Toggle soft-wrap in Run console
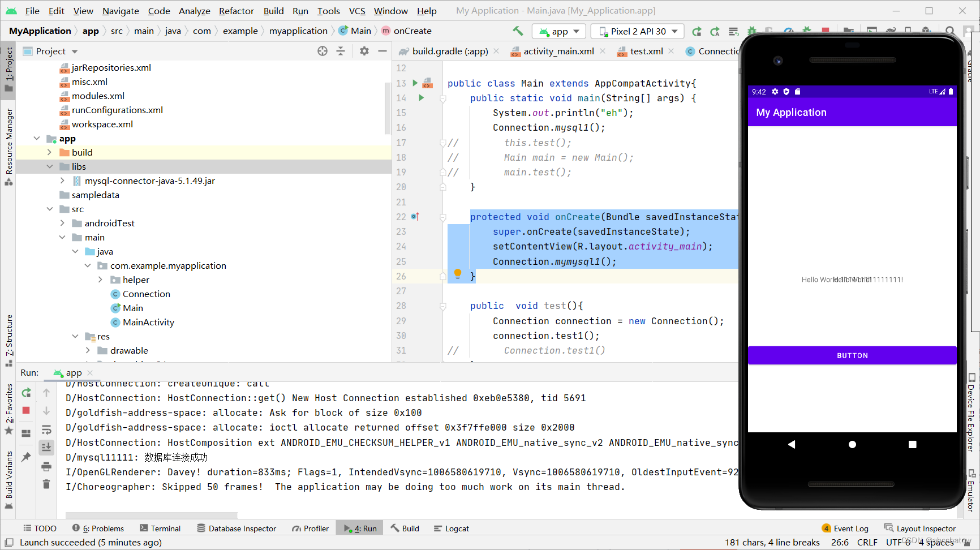This screenshot has width=980, height=550. [46, 429]
